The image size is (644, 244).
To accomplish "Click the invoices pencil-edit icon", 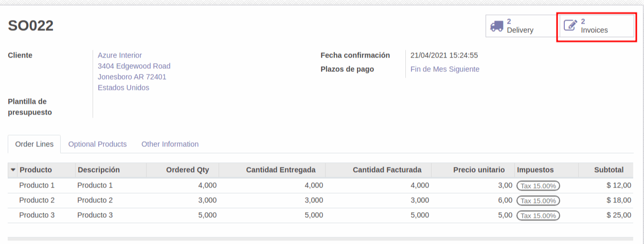I will coord(570,26).
